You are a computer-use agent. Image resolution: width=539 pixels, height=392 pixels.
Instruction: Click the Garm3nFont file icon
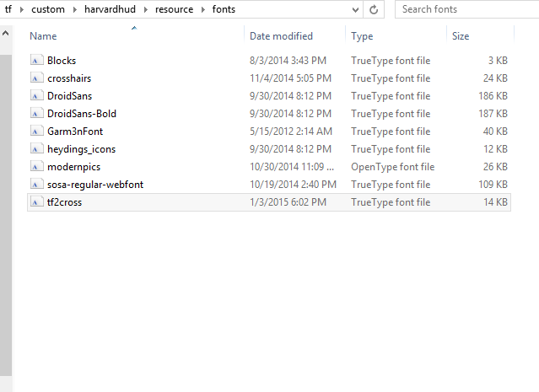coord(36,132)
